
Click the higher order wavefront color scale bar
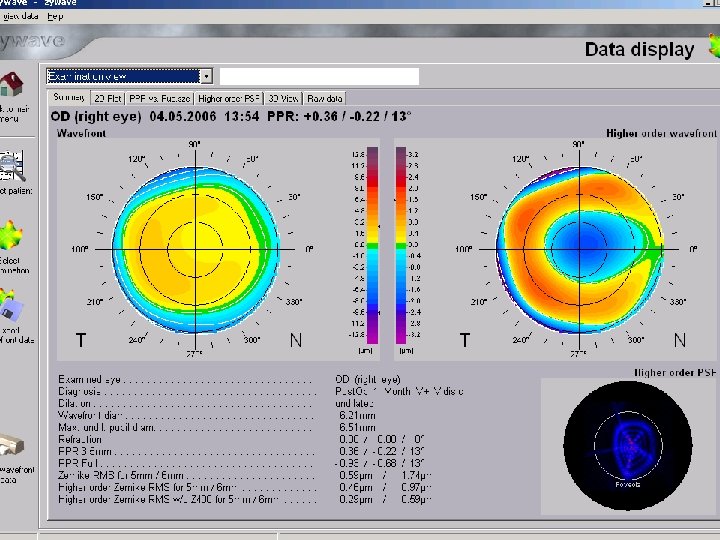point(401,244)
